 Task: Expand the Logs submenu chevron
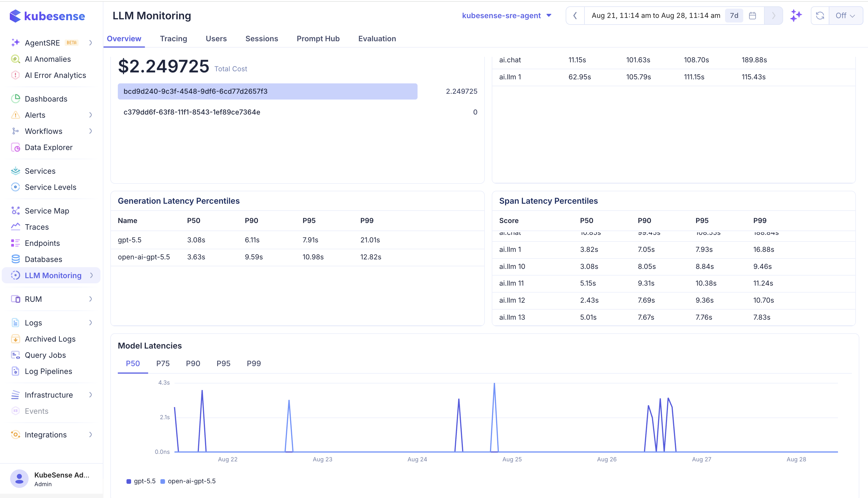tap(91, 323)
